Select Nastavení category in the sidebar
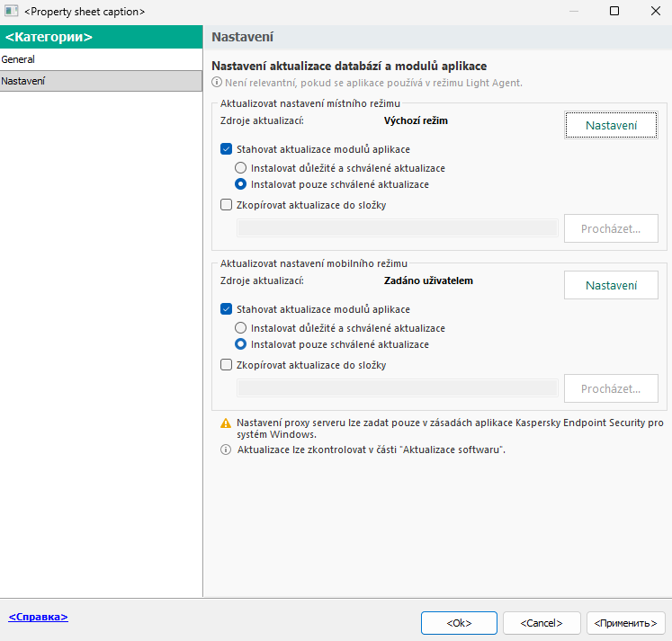Image resolution: width=672 pixels, height=641 pixels. click(x=101, y=81)
